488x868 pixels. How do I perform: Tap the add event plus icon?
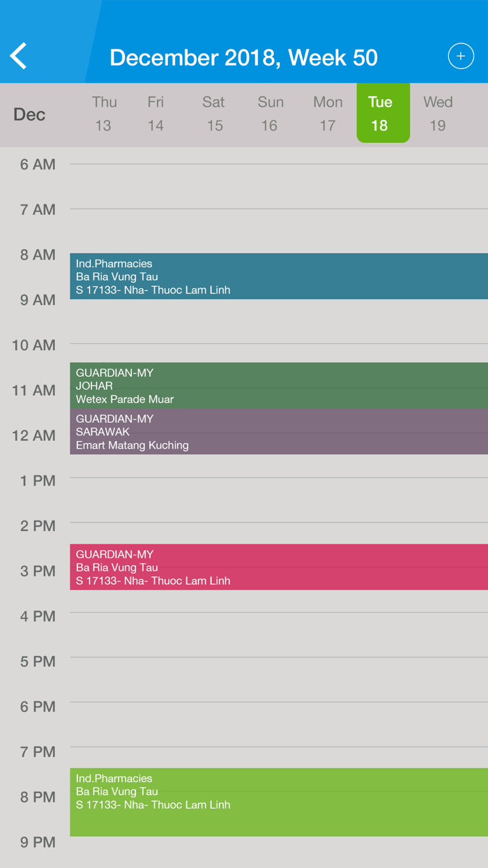(x=460, y=56)
